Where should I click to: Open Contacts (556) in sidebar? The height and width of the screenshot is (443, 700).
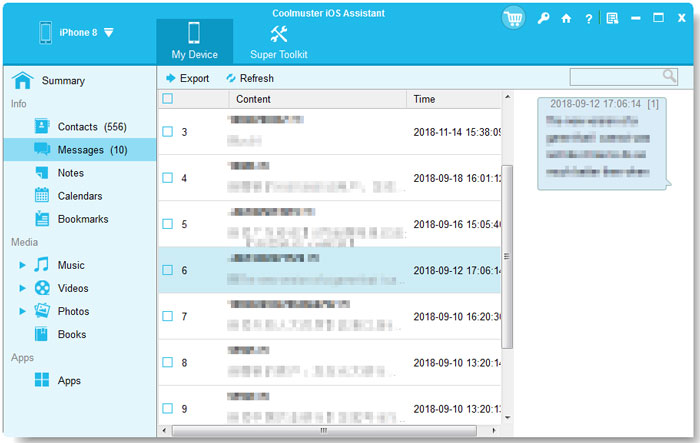pos(80,126)
